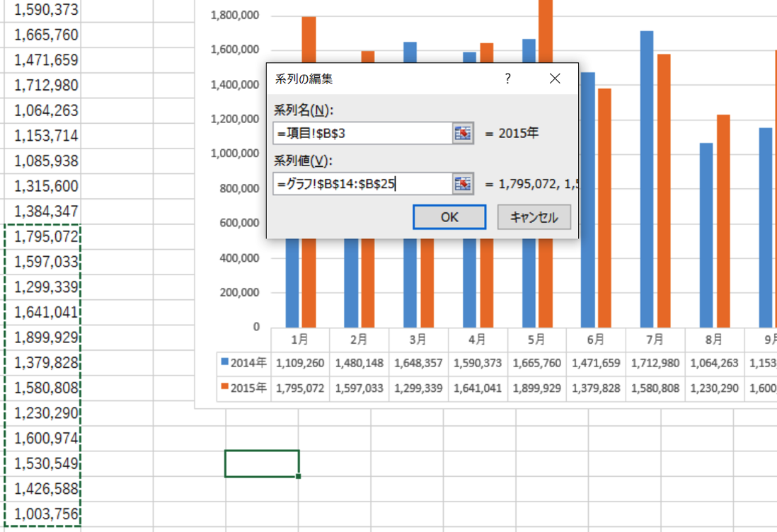
Task: Select the blue 6月 bar in the chart
Action: click(588, 200)
